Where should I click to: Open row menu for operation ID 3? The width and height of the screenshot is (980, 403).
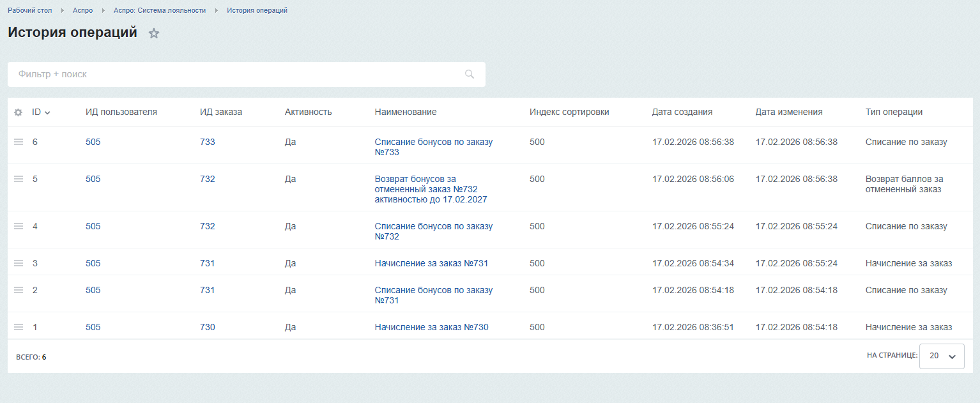click(x=19, y=263)
